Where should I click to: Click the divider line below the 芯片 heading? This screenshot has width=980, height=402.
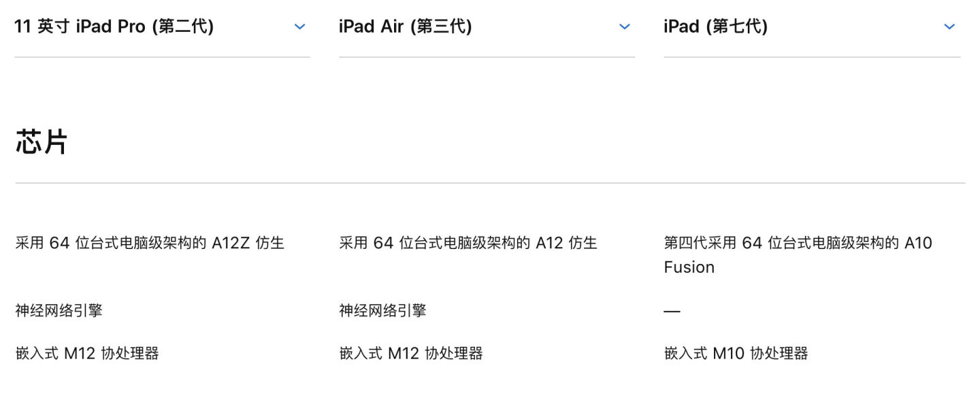point(490,183)
